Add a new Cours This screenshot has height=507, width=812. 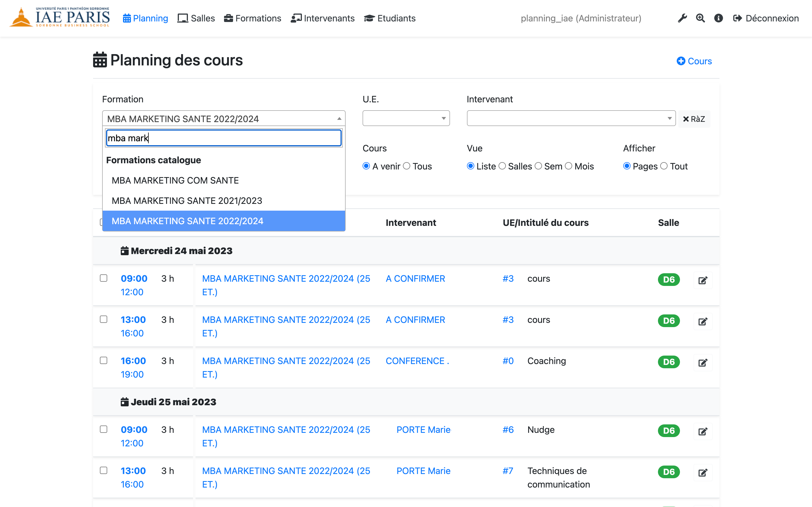click(x=694, y=61)
